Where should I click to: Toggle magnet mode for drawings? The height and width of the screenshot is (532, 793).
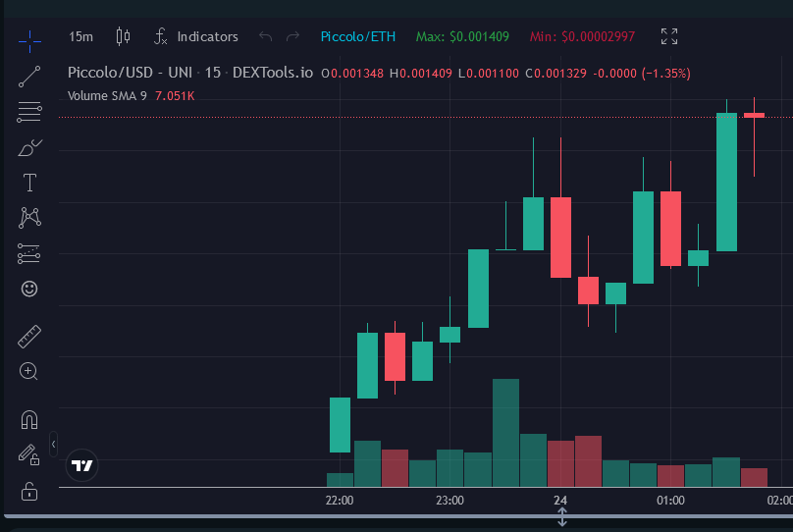tap(29, 420)
